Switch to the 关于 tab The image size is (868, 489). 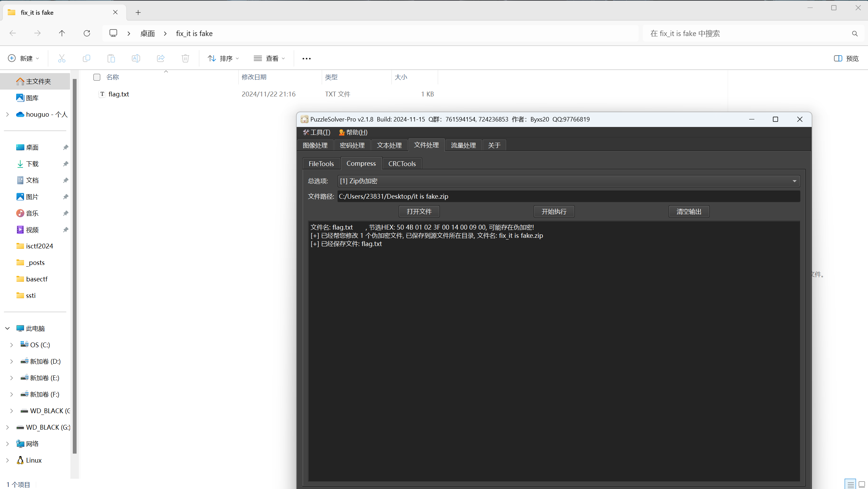(494, 145)
